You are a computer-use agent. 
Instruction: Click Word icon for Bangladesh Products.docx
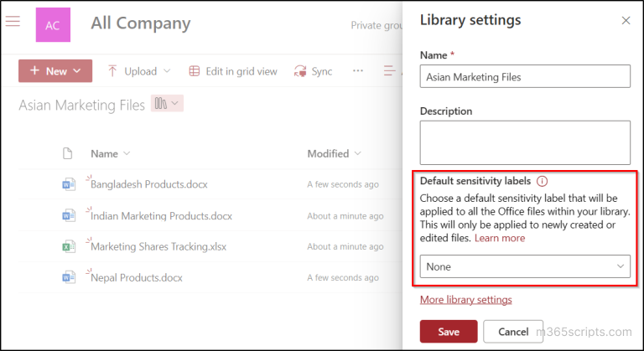[x=69, y=184]
